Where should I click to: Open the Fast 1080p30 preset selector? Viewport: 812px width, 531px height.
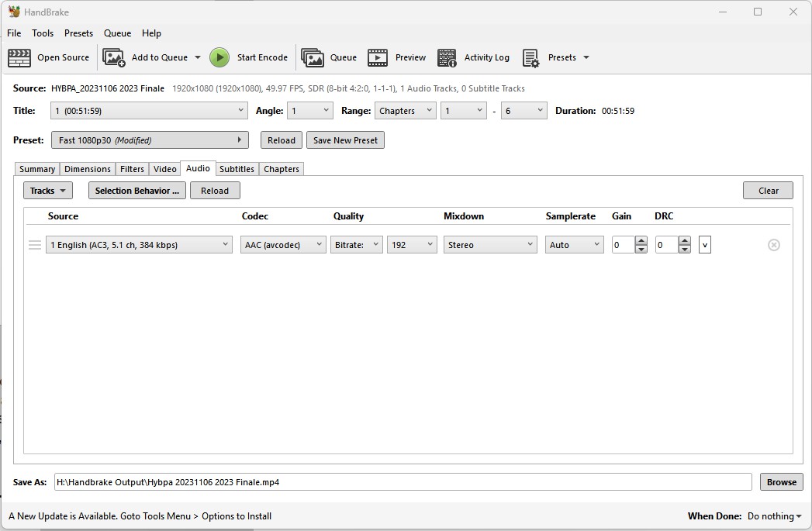pos(150,140)
